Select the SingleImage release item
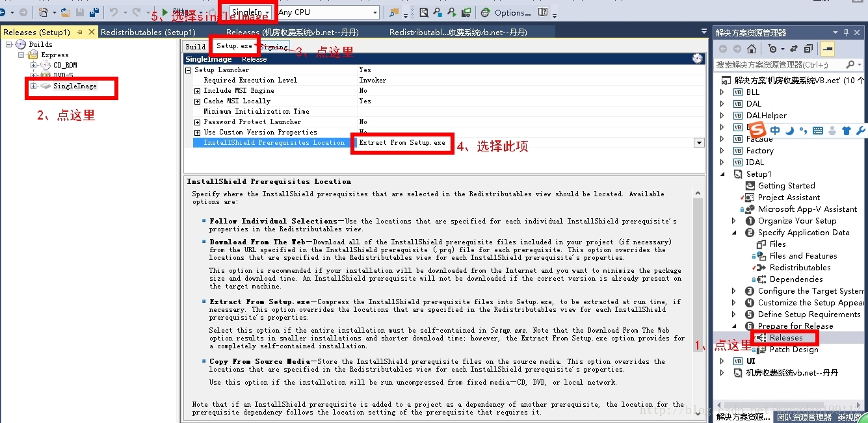The image size is (868, 423). point(75,86)
